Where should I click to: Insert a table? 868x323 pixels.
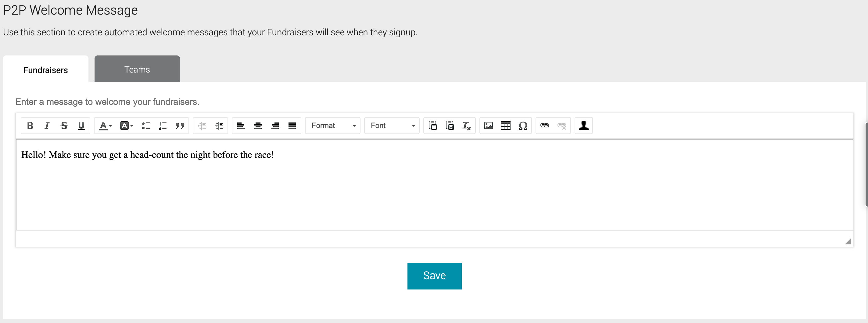point(505,126)
